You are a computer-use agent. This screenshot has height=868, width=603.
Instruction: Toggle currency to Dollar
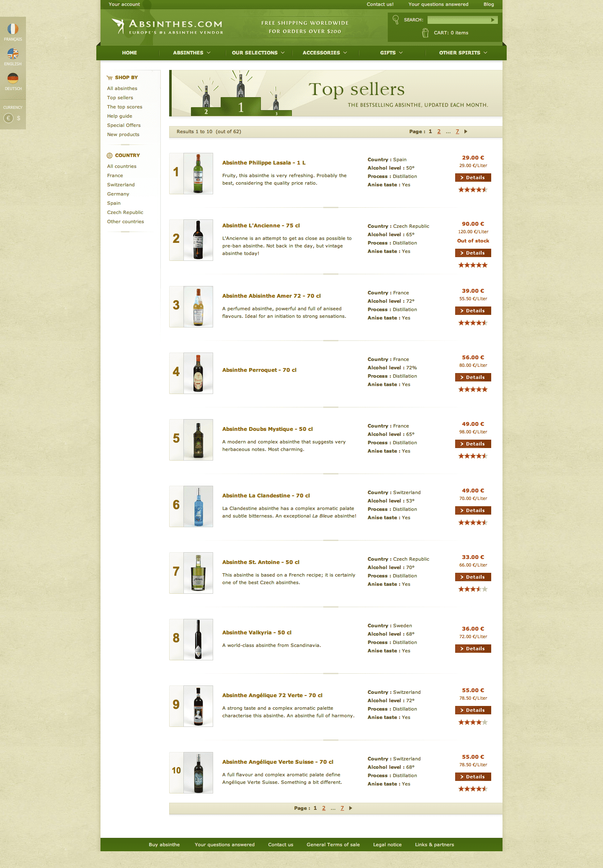18,118
